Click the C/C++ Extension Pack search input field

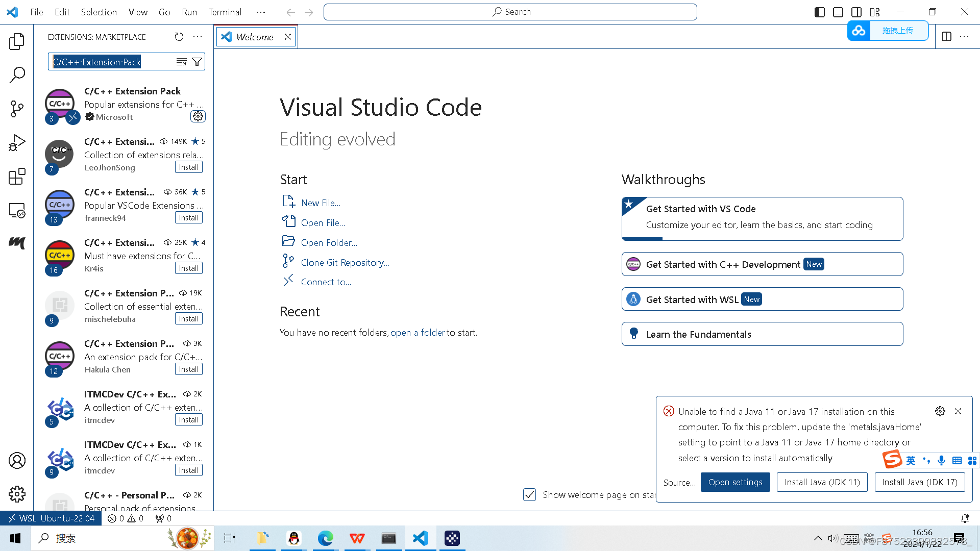(x=110, y=61)
